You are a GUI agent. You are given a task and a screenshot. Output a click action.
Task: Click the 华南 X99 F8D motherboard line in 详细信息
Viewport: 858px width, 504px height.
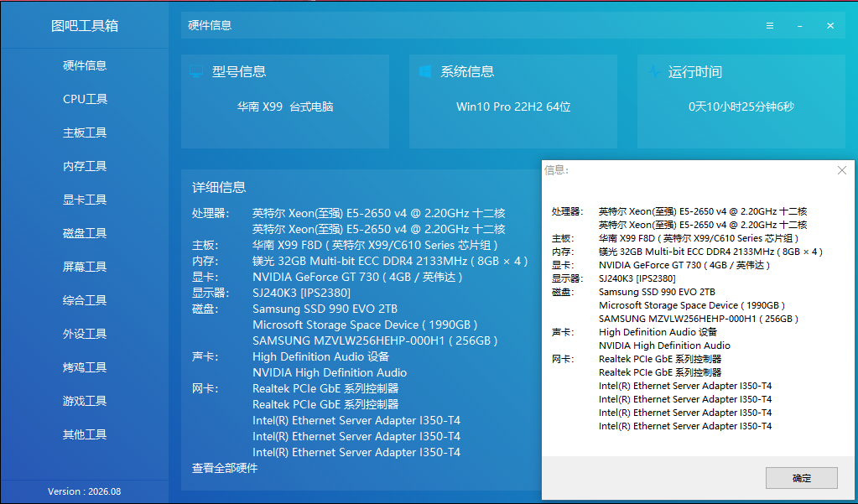coord(376,245)
